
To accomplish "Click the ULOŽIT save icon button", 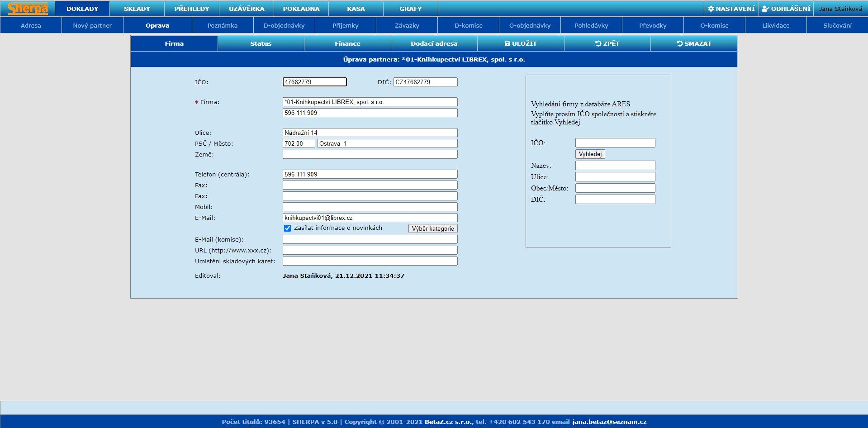I will coord(520,43).
